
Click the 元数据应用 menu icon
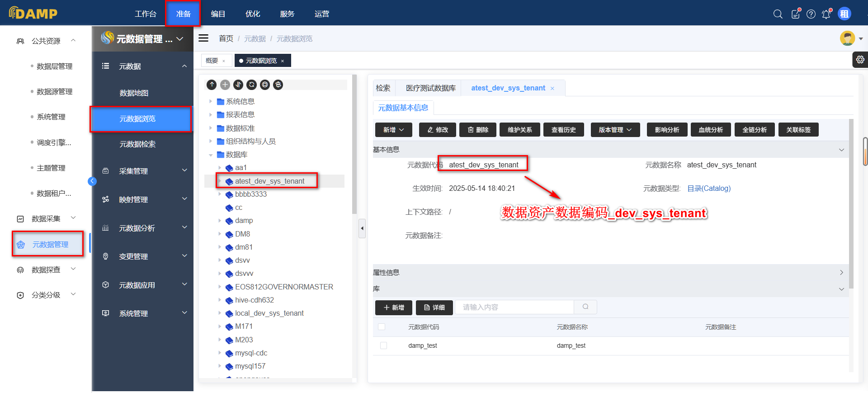click(x=106, y=285)
